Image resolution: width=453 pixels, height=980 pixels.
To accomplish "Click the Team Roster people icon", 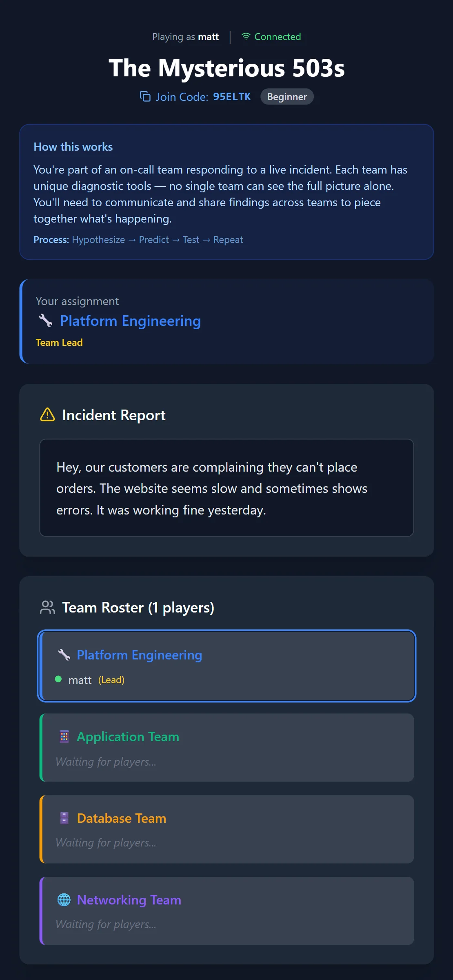I will click(48, 607).
